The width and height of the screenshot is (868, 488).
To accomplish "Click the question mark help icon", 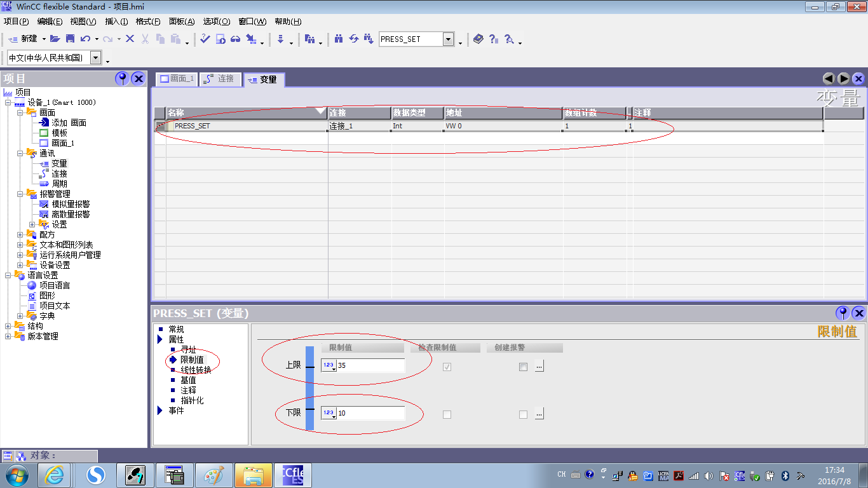I will [494, 39].
